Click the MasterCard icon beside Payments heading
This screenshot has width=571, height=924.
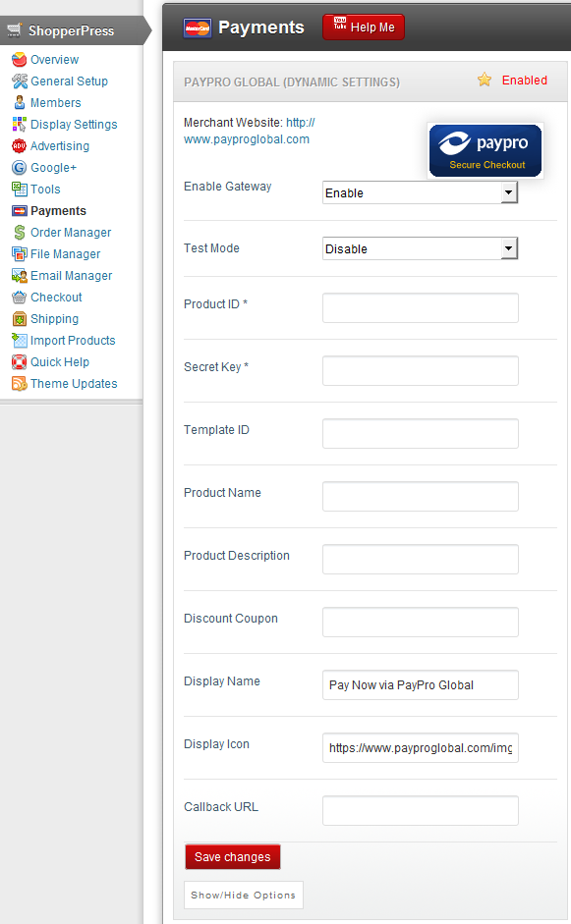(x=197, y=27)
